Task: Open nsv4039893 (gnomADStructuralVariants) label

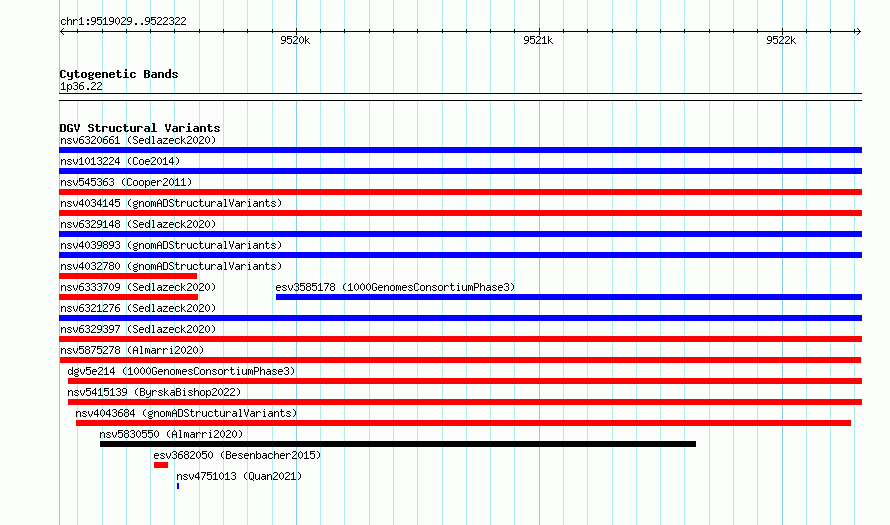Action: coord(171,245)
